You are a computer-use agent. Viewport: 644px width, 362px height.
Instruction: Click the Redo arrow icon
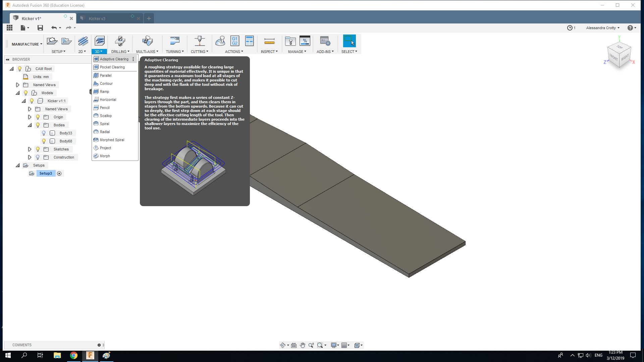(68, 28)
